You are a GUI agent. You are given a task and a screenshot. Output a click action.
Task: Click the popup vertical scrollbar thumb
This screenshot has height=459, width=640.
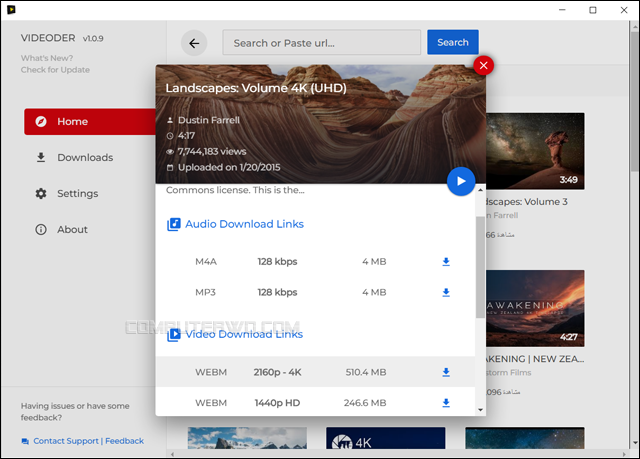pos(480,267)
